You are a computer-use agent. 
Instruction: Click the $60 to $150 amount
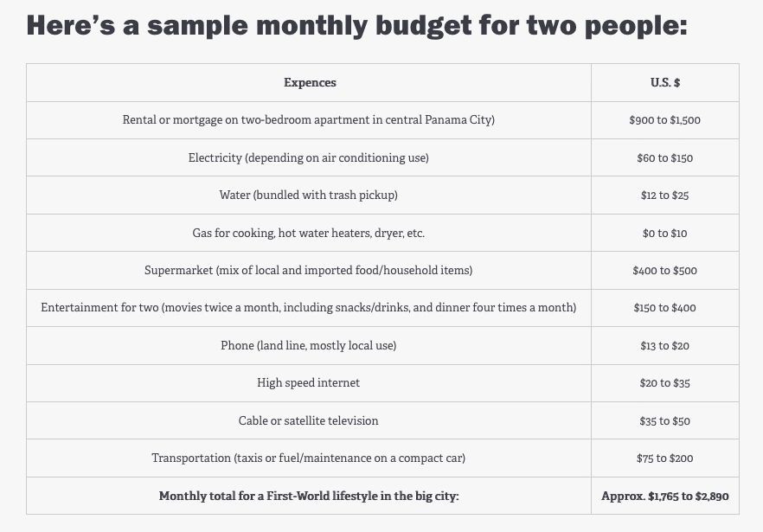tap(664, 158)
